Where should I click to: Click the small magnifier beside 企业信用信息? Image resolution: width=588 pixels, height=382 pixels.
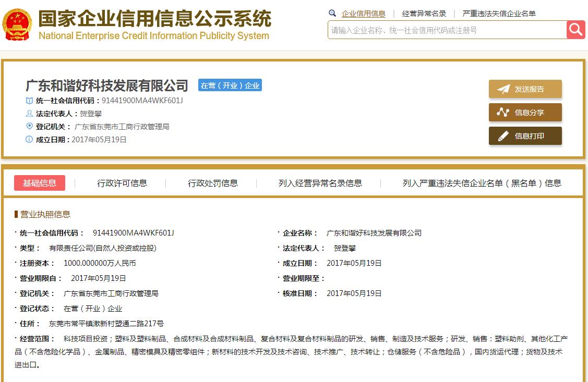332,14
